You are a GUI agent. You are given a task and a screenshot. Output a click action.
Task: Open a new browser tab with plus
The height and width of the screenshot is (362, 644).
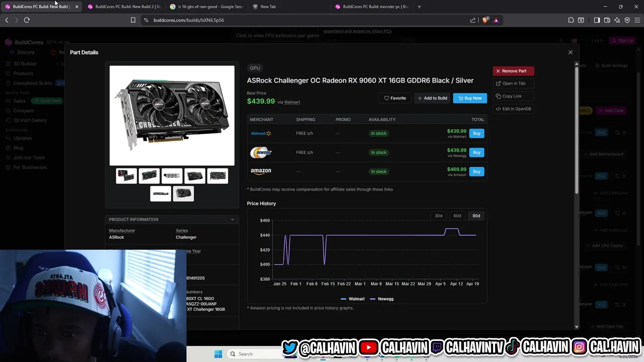point(419,7)
